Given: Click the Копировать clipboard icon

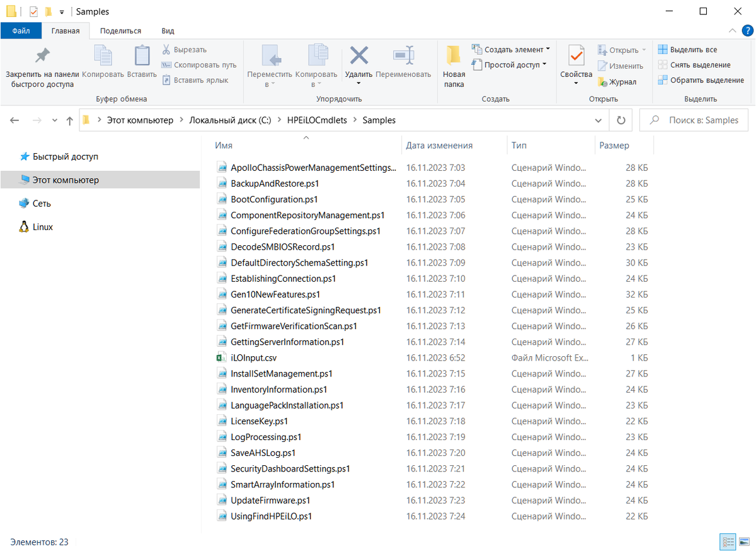Looking at the screenshot, I should tap(103, 55).
